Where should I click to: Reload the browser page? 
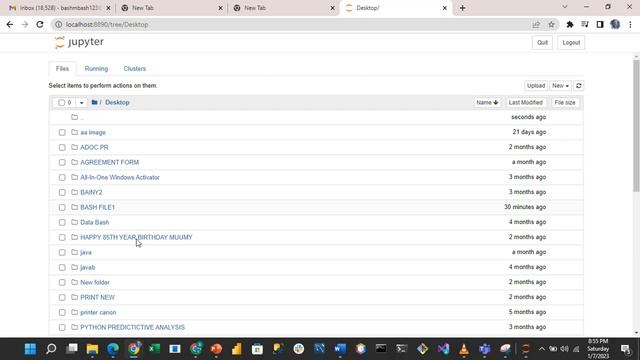tap(40, 24)
